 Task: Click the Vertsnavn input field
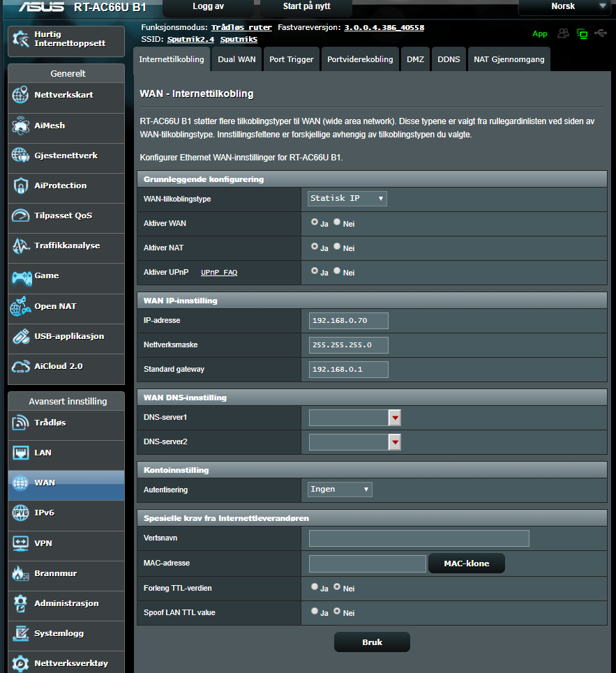tap(419, 538)
